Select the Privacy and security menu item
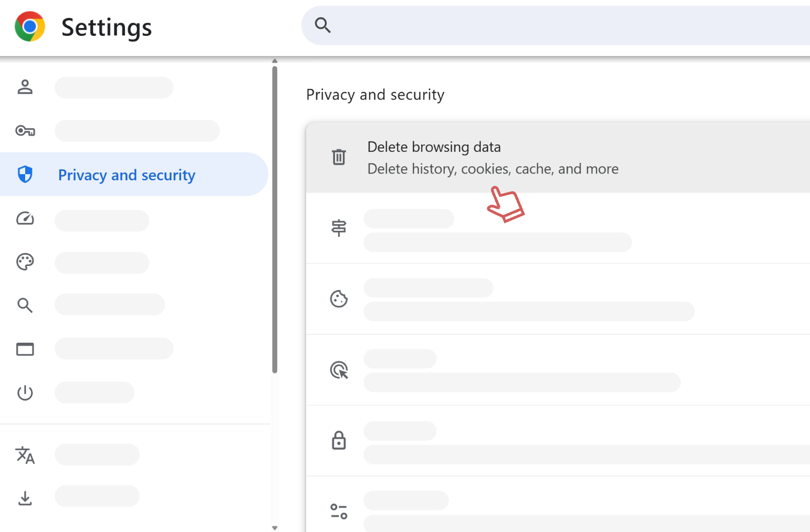Screen dimensions: 810x532 (127, 174)
